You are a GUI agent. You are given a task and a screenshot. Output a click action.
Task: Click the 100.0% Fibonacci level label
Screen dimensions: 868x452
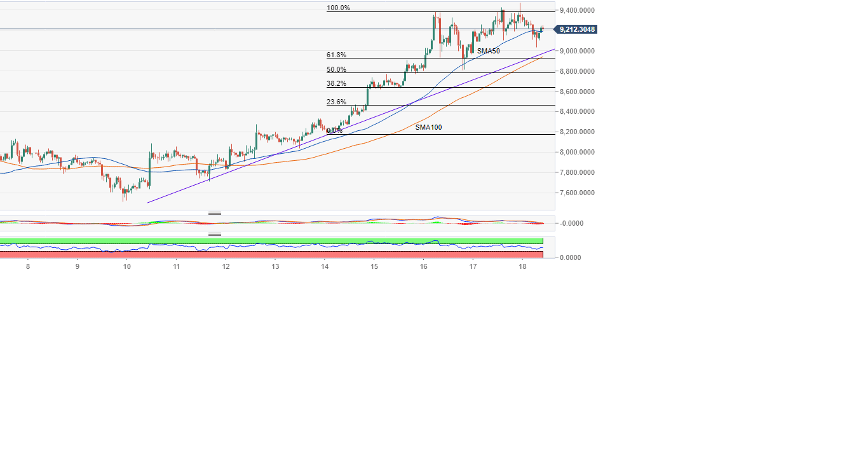click(x=338, y=8)
